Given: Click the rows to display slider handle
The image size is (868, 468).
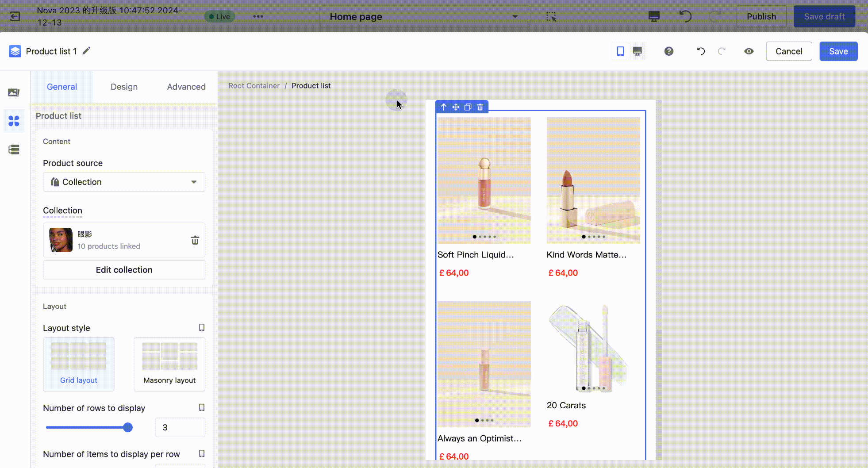Looking at the screenshot, I should click(128, 427).
